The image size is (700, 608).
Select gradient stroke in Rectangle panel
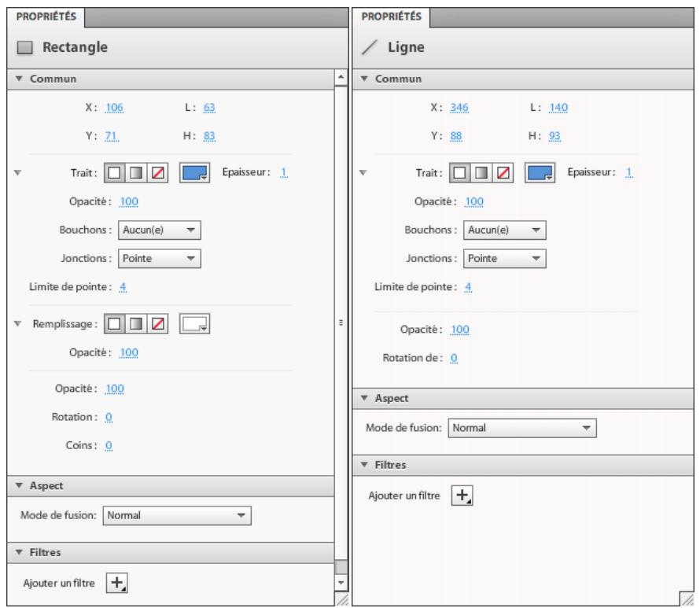point(136,173)
